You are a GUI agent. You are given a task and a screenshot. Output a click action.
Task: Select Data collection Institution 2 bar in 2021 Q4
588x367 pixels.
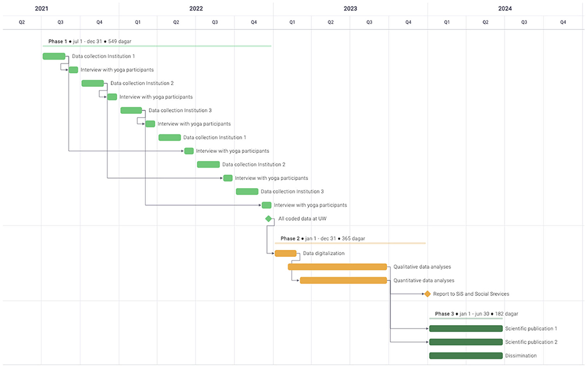pyautogui.click(x=93, y=83)
